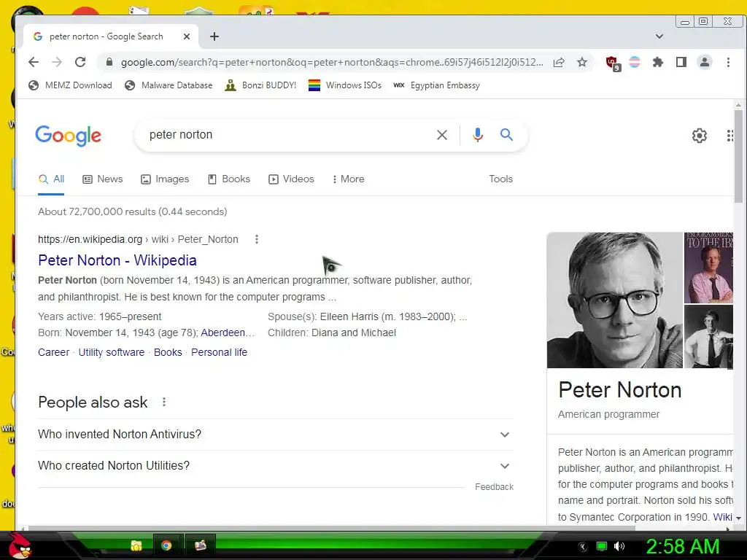Screen dimensions: 747x560
Task: Switch to the Images tab
Action: [x=165, y=179]
